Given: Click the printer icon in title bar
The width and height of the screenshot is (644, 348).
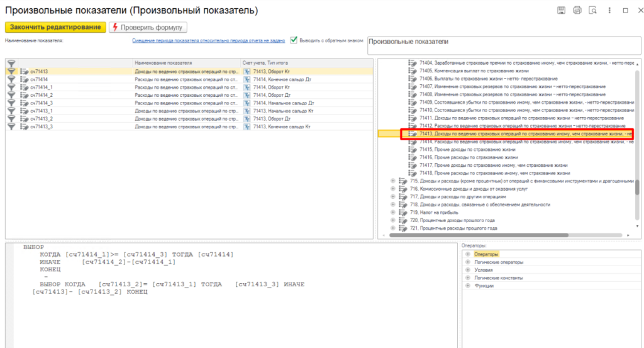Looking at the screenshot, I should (x=577, y=10).
